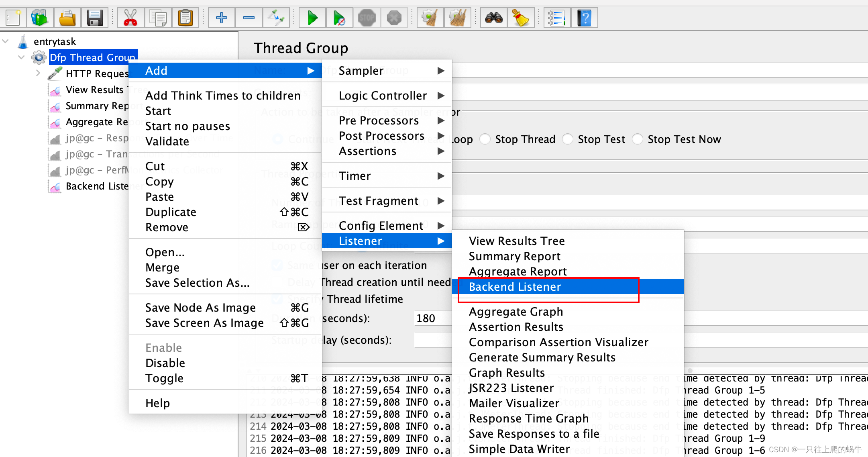The height and width of the screenshot is (457, 868).
Task: Select HTTP Request node in tree
Action: coord(97,73)
